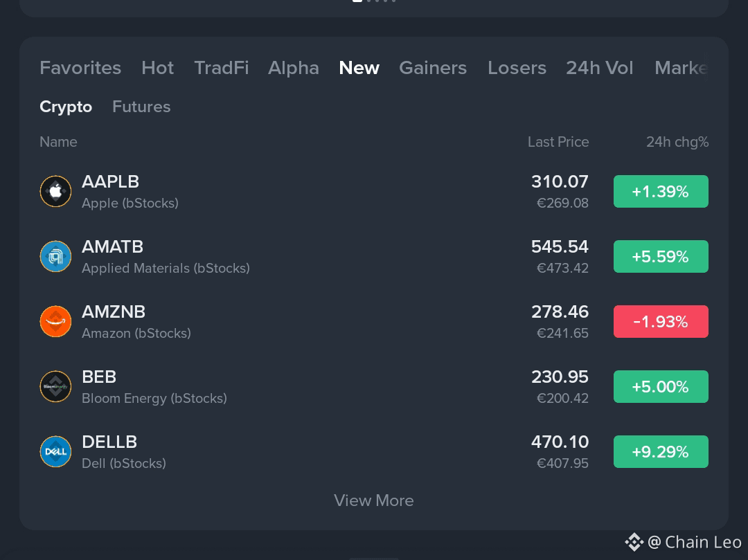Show the Losers list
Screen dimensions: 748x560
[517, 68]
